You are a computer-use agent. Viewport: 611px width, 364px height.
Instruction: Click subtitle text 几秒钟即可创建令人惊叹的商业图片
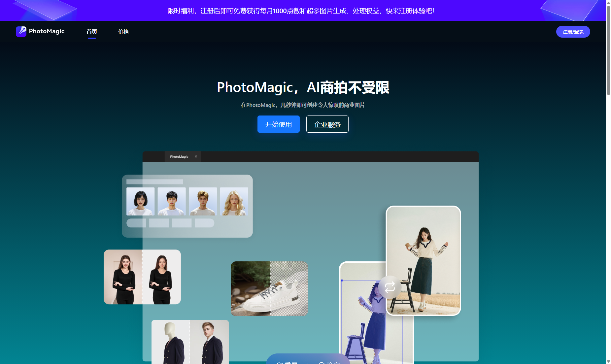(x=322, y=105)
